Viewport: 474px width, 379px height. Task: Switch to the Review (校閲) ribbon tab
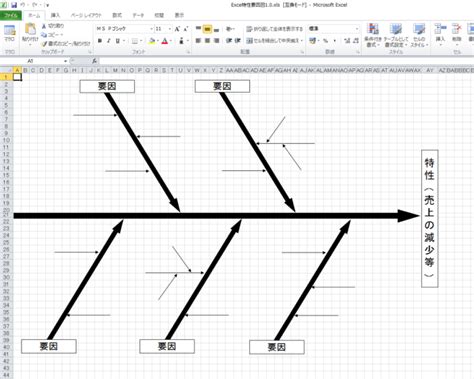pos(159,15)
